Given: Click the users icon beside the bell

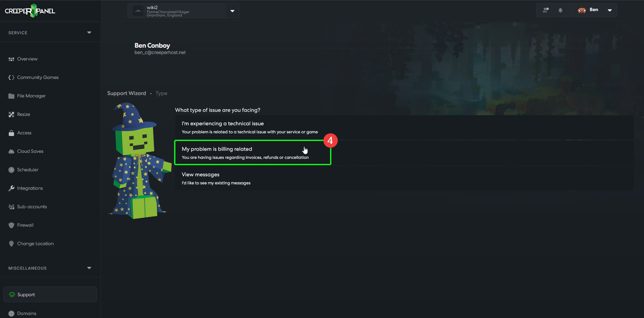Looking at the screenshot, I should tap(546, 10).
